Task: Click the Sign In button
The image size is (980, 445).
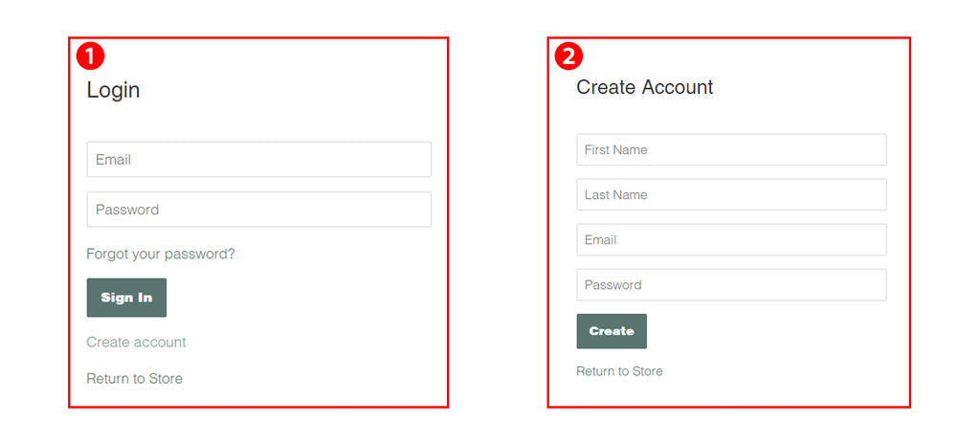Action: pos(127,298)
